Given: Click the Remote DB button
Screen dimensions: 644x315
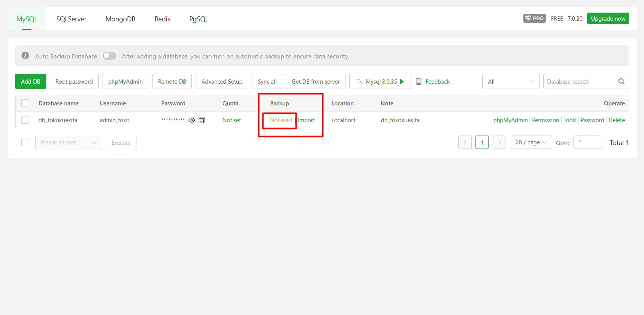Looking at the screenshot, I should (x=172, y=81).
